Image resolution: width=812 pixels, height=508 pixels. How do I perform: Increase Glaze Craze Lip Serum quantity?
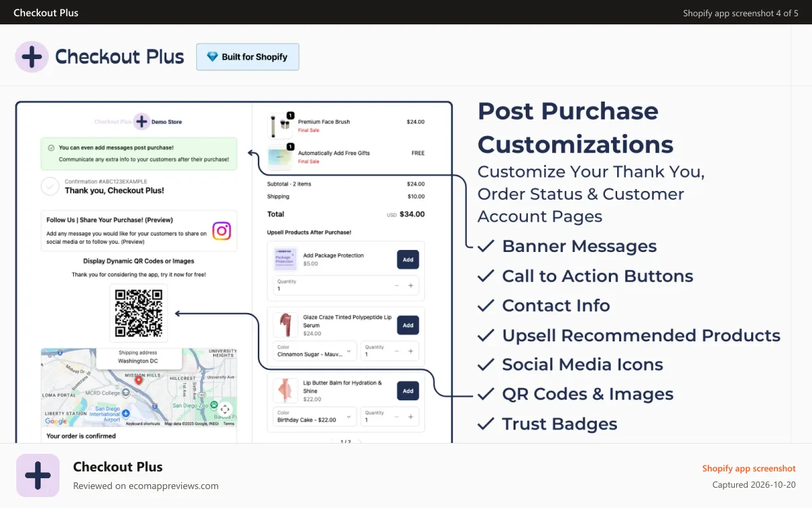(x=411, y=352)
